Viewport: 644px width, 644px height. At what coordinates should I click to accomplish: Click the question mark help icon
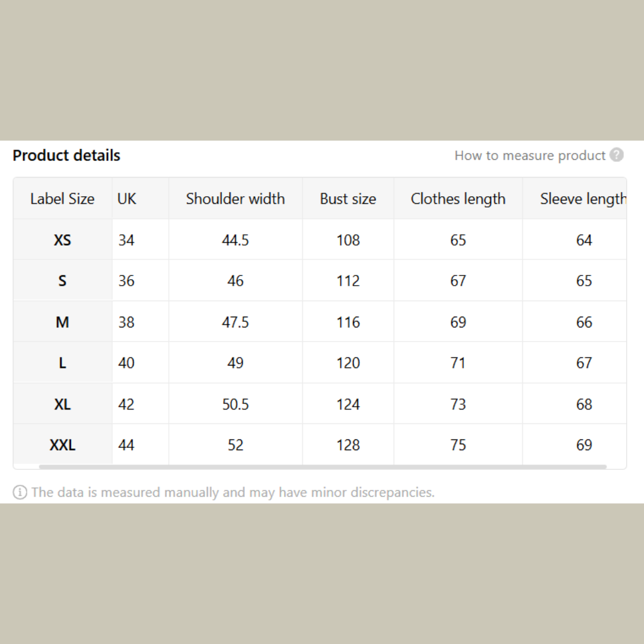(617, 155)
